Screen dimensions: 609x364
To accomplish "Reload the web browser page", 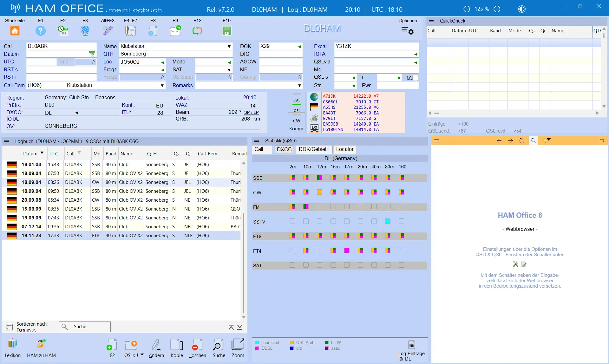I will coord(522,140).
